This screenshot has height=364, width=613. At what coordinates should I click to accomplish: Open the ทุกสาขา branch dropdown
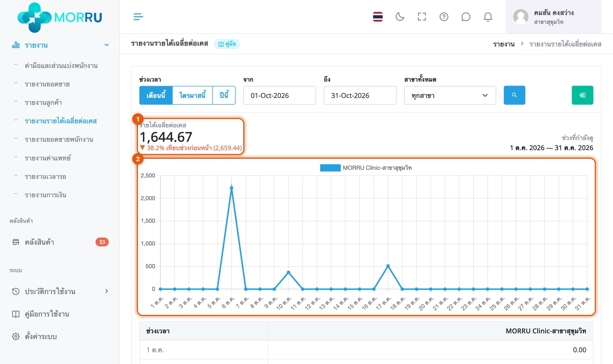450,95
